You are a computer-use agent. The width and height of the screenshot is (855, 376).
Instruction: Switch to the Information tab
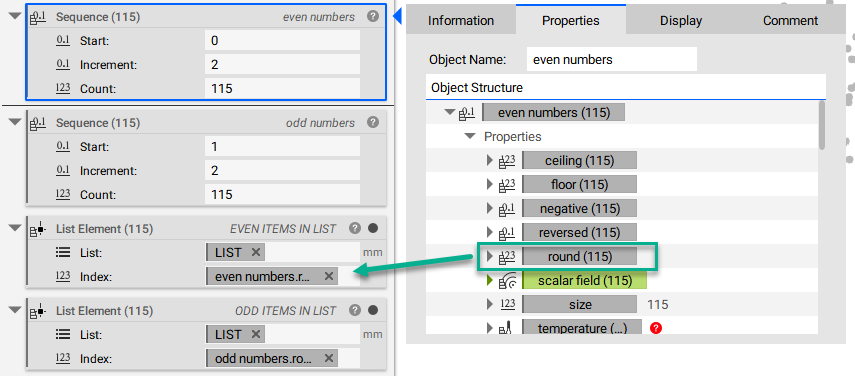coord(461,21)
